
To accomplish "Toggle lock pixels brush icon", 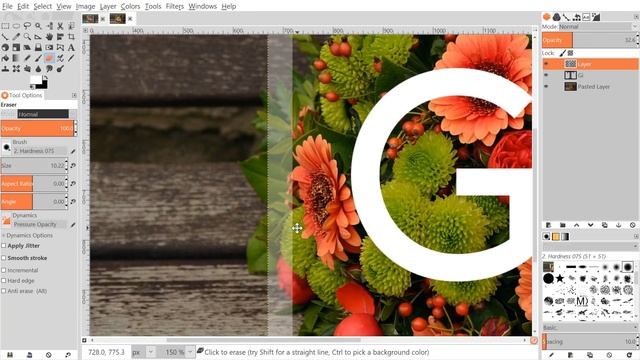I will click(x=562, y=53).
